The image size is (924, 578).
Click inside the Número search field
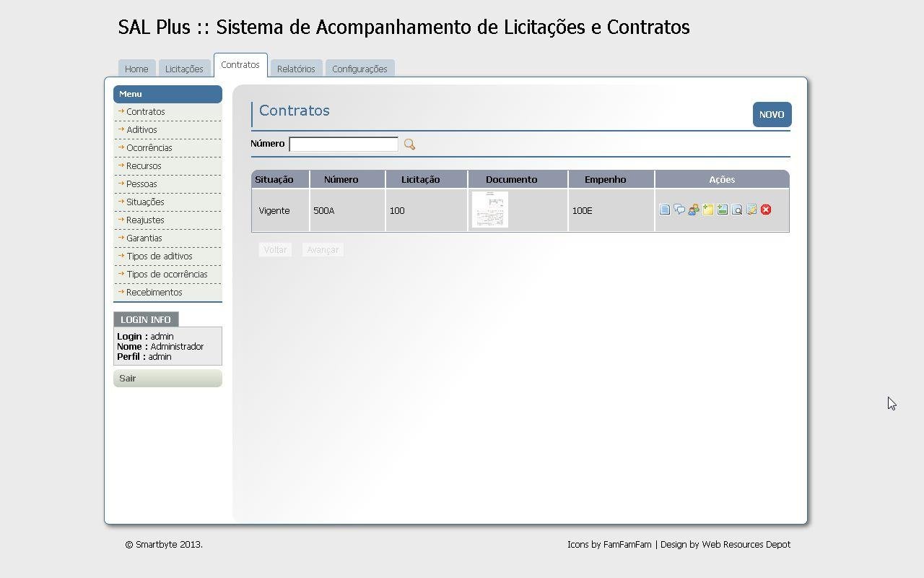pyautogui.click(x=343, y=144)
